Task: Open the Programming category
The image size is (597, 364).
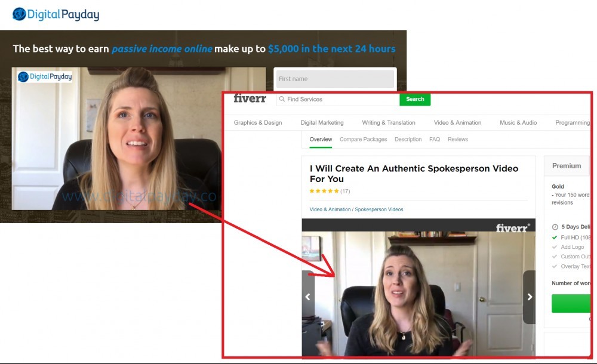Action: pyautogui.click(x=573, y=122)
